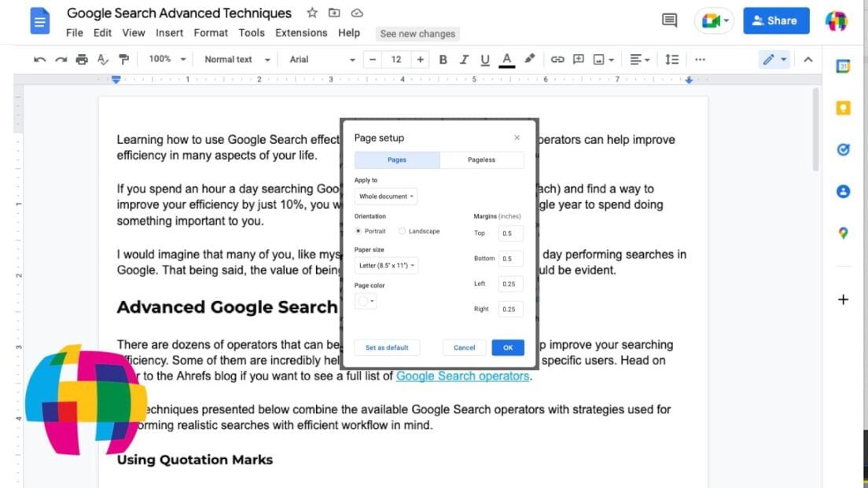Open the Spelling and grammar check icon
The height and width of the screenshot is (488, 868).
coord(102,59)
